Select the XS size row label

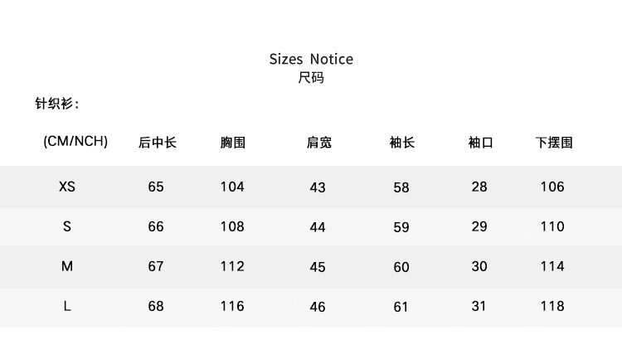click(x=67, y=187)
